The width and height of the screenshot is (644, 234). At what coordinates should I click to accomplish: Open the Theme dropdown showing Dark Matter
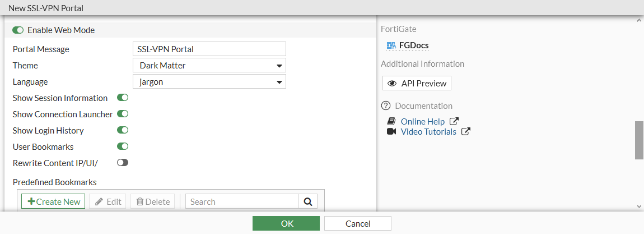coord(209,66)
